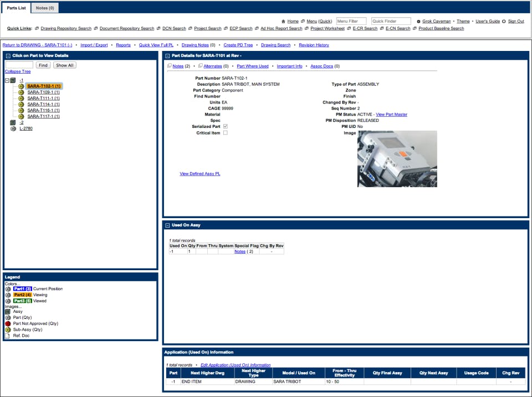The image size is (532, 397).
Task: Open the Import / Export menu link
Action: 94,45
